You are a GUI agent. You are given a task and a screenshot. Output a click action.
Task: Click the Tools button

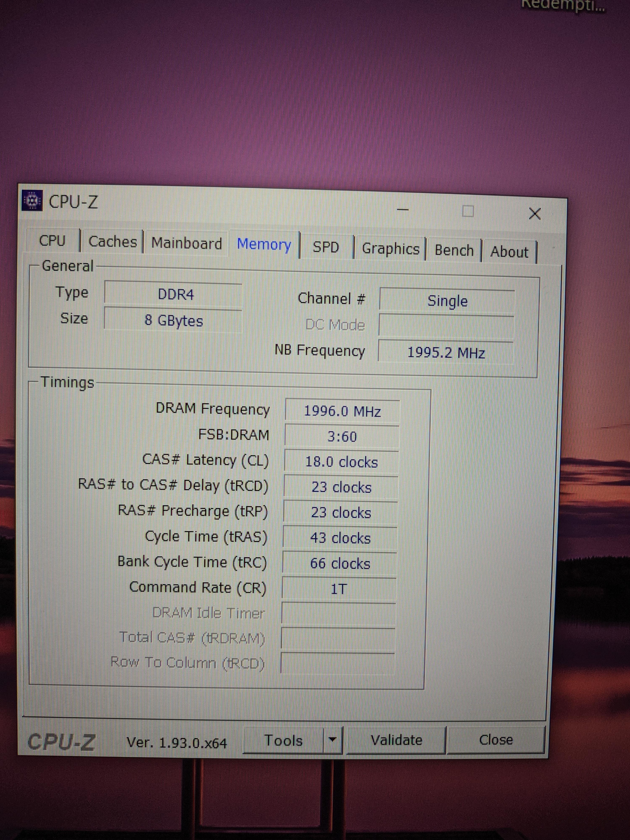coord(283,740)
